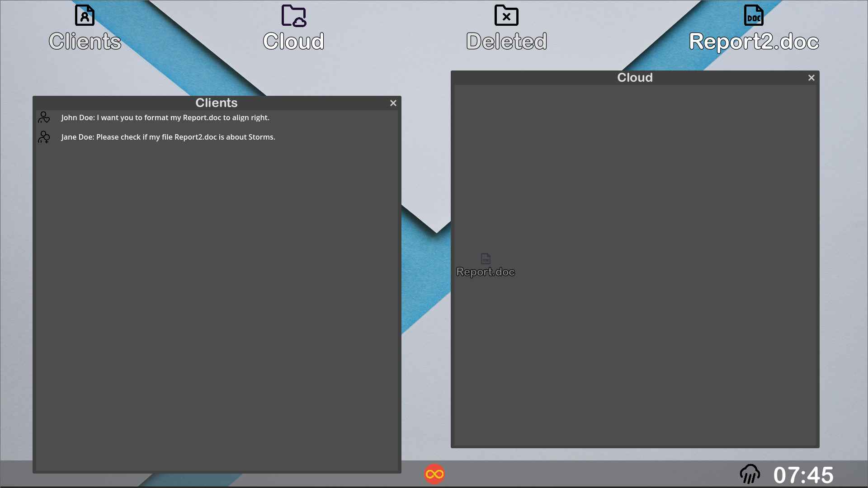The height and width of the screenshot is (488, 868).
Task: Click Jane Doe's avatar icon
Action: click(44, 137)
